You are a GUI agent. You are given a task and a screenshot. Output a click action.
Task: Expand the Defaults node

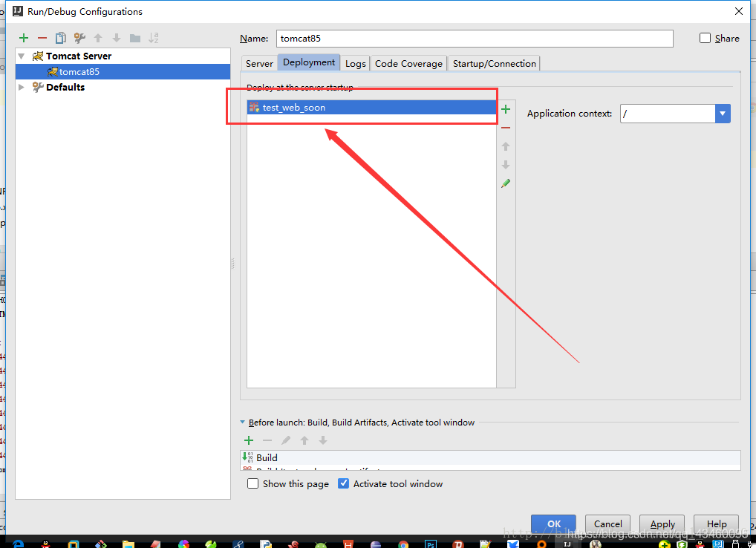pos(21,87)
